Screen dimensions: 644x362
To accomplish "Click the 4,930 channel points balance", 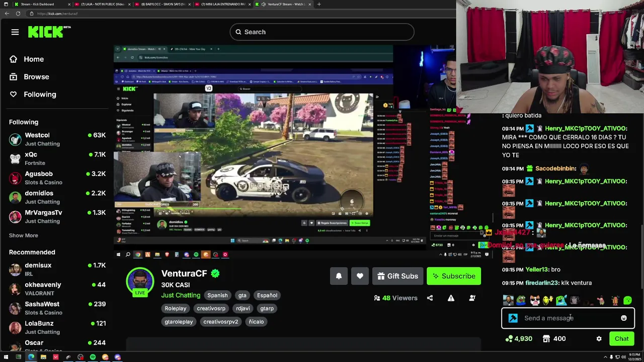I will 519,339.
